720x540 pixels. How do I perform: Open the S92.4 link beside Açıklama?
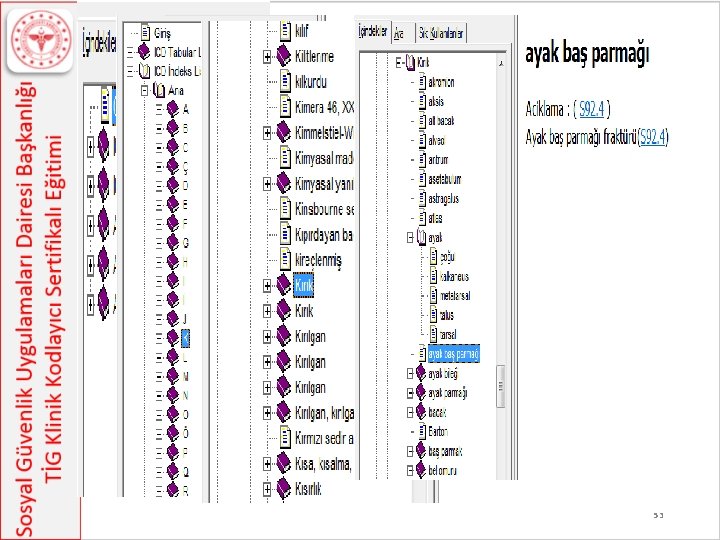pyautogui.click(x=591, y=109)
